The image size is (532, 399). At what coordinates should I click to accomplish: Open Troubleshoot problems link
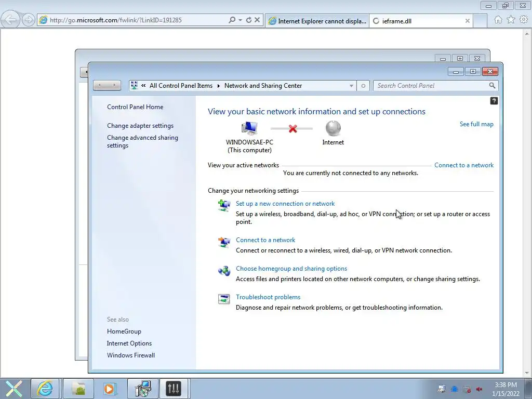click(268, 297)
